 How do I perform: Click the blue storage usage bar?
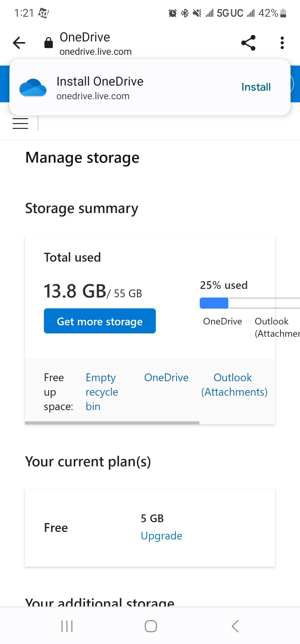214,303
